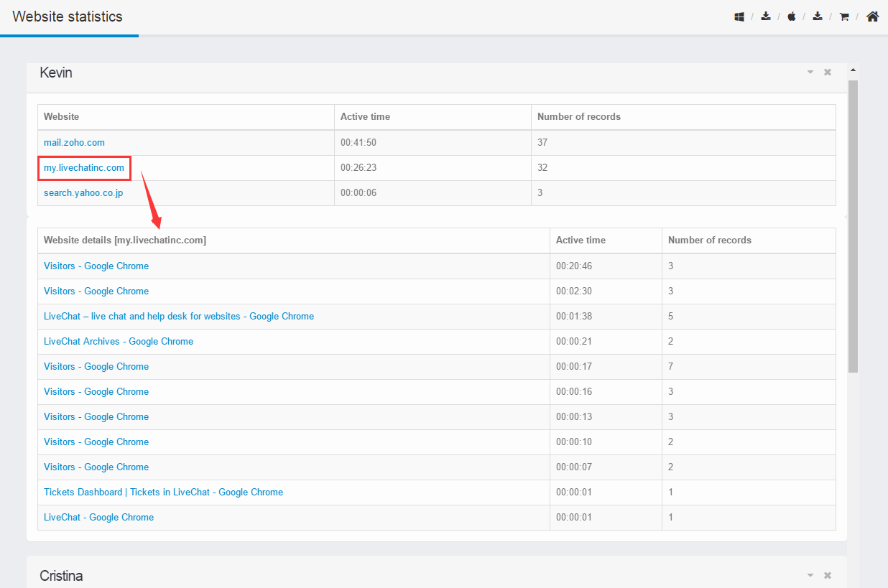Open Visitors link with active time 00:00:13
Viewport: 888px width, 588px height.
click(96, 417)
